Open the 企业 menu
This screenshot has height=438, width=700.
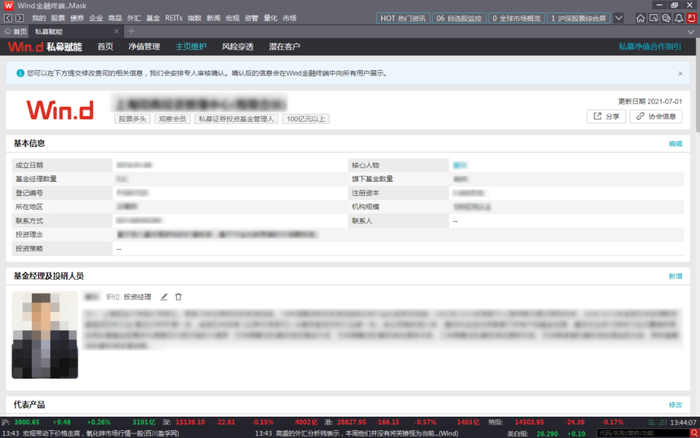tap(96, 18)
